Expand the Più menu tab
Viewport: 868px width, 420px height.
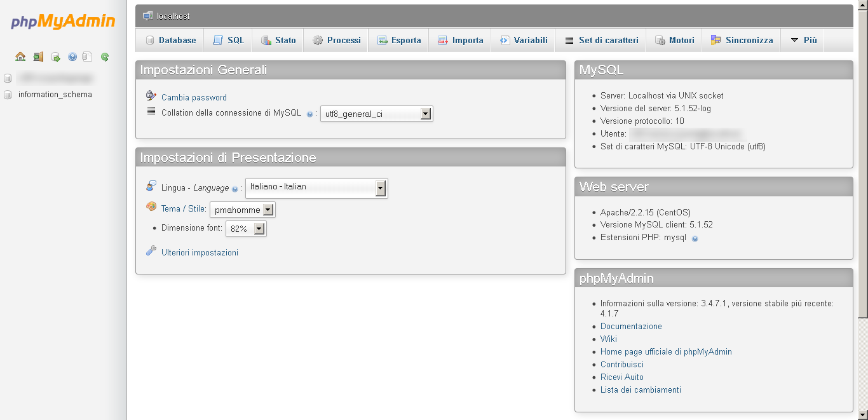(803, 40)
